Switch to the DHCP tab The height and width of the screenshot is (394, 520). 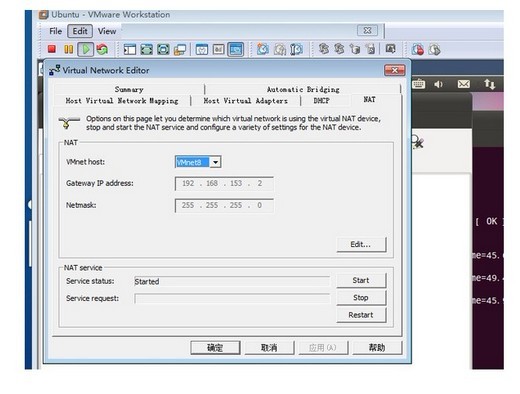pyautogui.click(x=322, y=100)
